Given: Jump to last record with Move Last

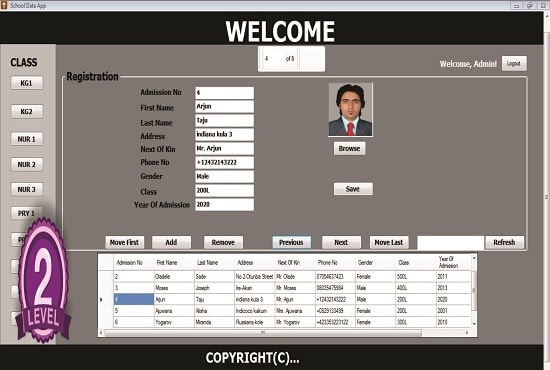Looking at the screenshot, I should [389, 242].
